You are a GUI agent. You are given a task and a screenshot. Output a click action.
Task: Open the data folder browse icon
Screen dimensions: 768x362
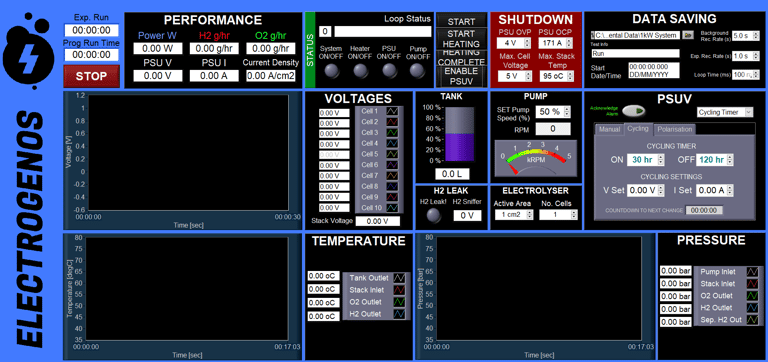(688, 35)
